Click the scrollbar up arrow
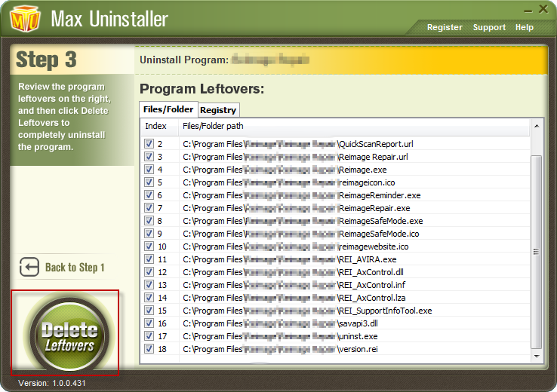The width and height of the screenshot is (557, 392). pos(537,126)
